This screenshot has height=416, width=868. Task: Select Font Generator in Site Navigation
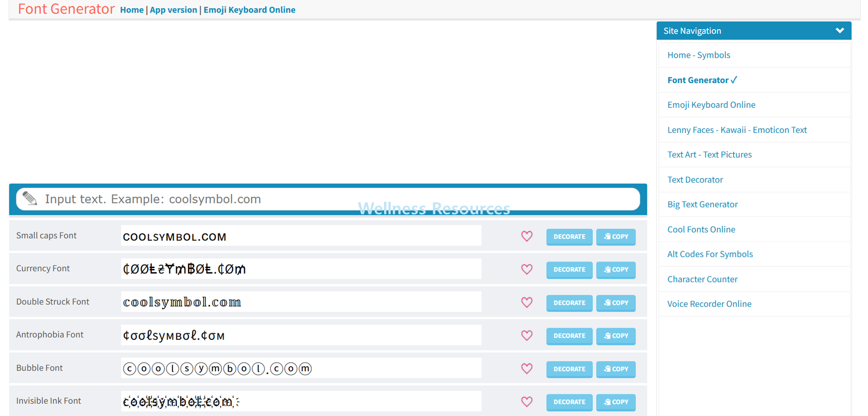[x=702, y=80]
